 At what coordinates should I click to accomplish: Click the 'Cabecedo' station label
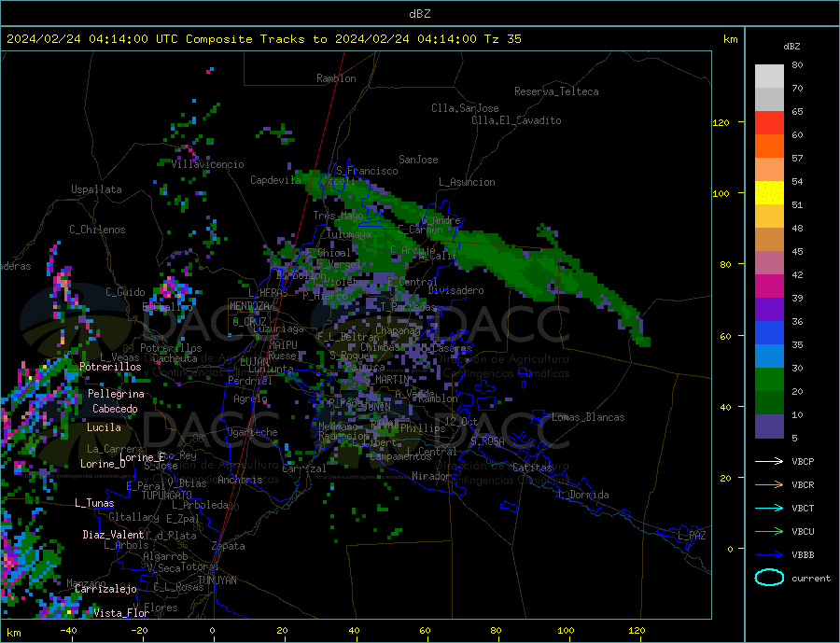click(115, 409)
